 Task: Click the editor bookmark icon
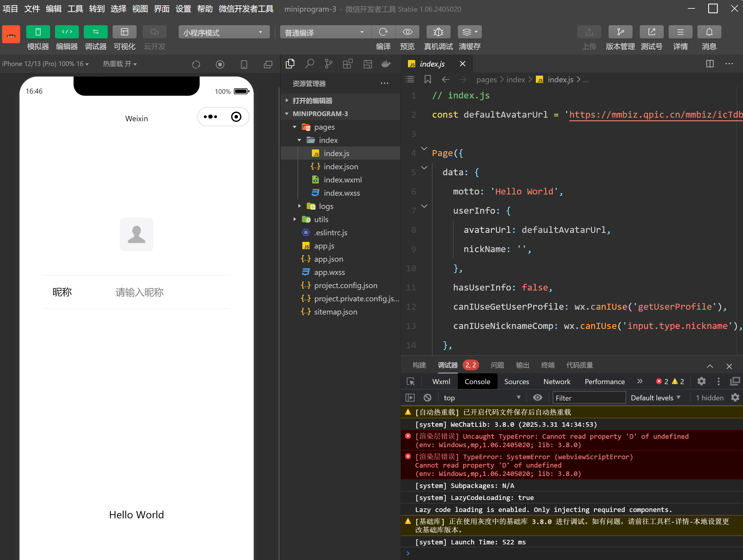click(427, 80)
